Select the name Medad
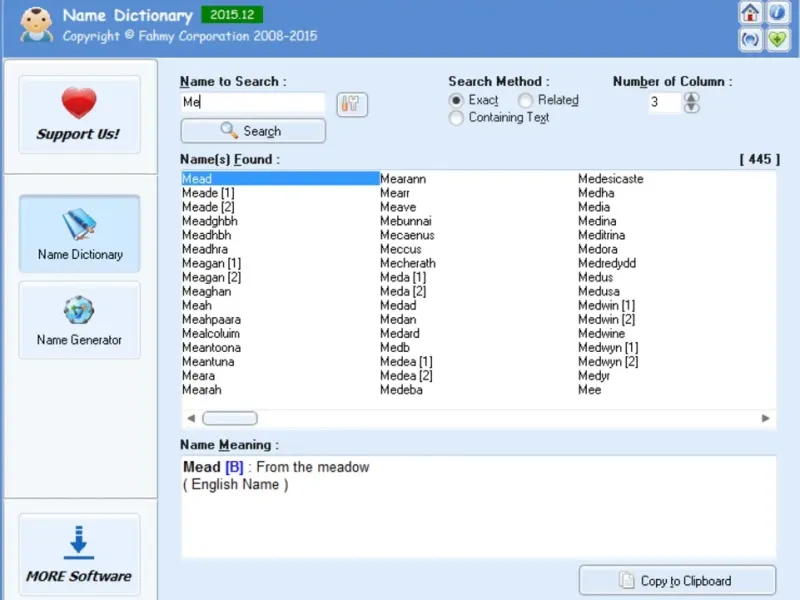This screenshot has width=800, height=600. pos(398,305)
